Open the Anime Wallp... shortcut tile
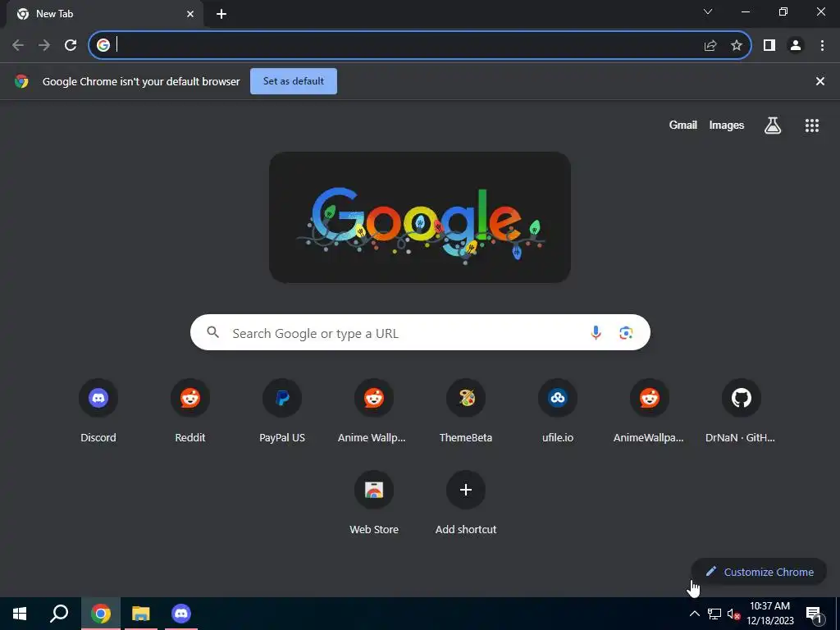This screenshot has height=630, width=840. pos(374,411)
